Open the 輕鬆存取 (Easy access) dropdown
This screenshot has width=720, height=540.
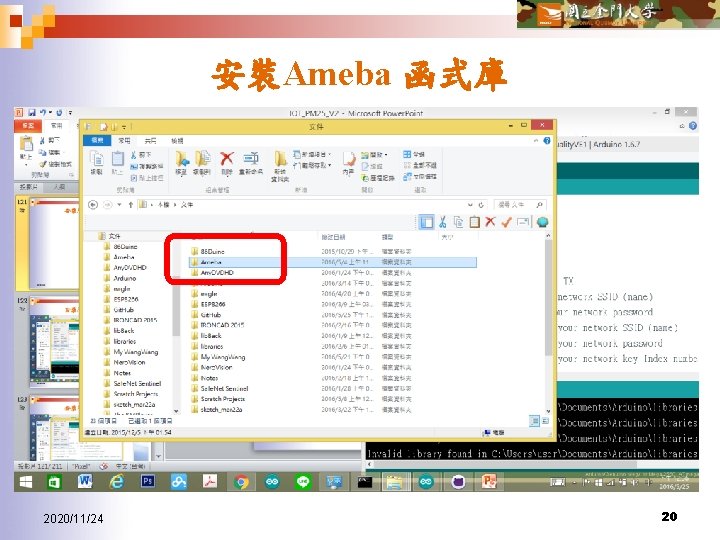(312, 165)
